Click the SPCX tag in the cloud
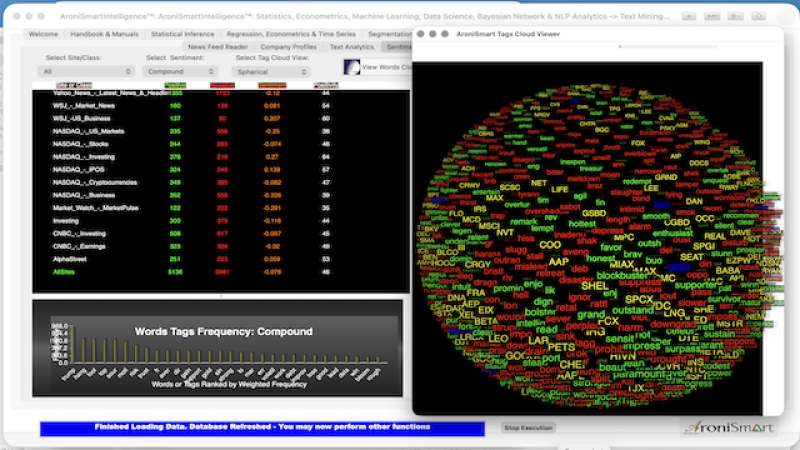Screen dimensions: 800x450 tap(639, 299)
